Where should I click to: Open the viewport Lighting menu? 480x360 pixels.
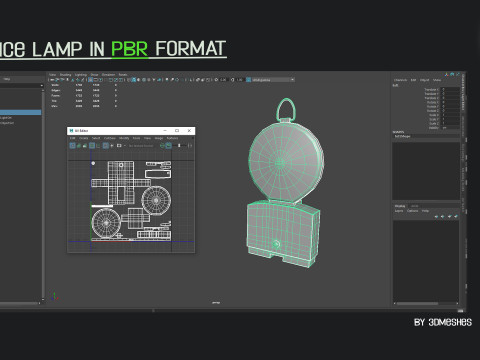point(81,75)
